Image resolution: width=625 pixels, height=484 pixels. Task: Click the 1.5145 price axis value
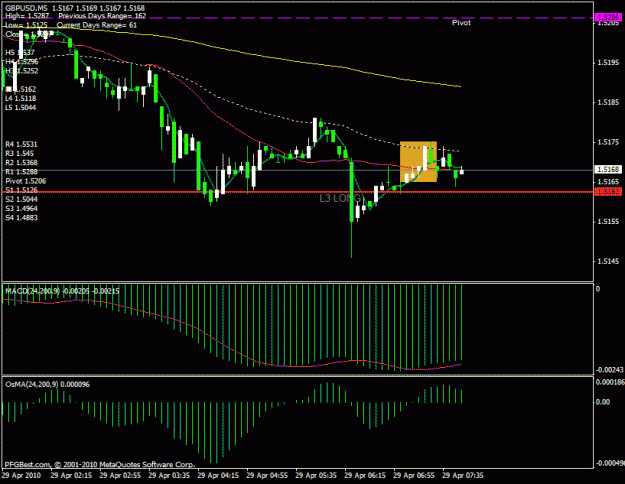[608, 262]
